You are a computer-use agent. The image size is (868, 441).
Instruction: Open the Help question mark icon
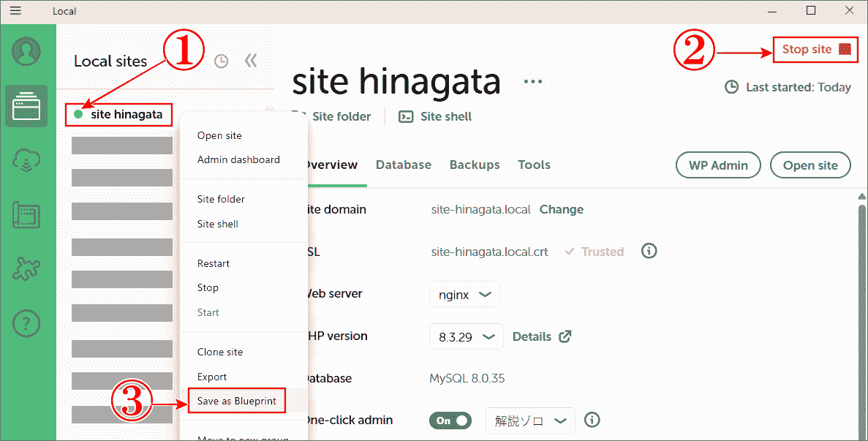(26, 323)
